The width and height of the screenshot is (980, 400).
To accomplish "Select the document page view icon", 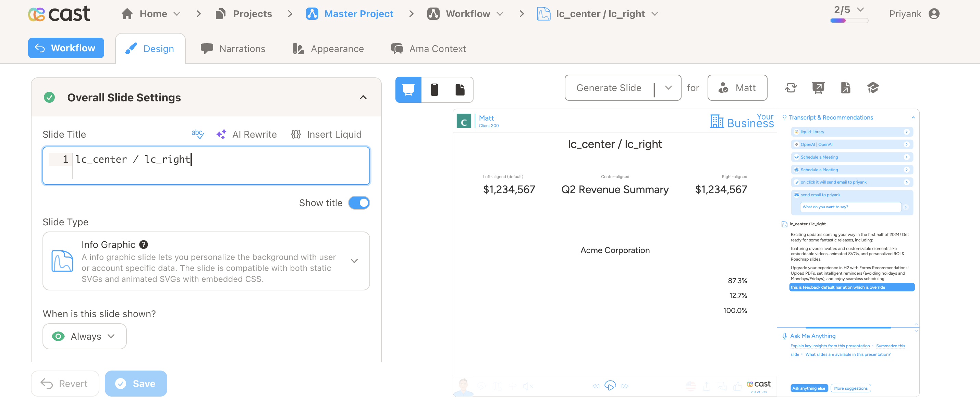I will (460, 90).
